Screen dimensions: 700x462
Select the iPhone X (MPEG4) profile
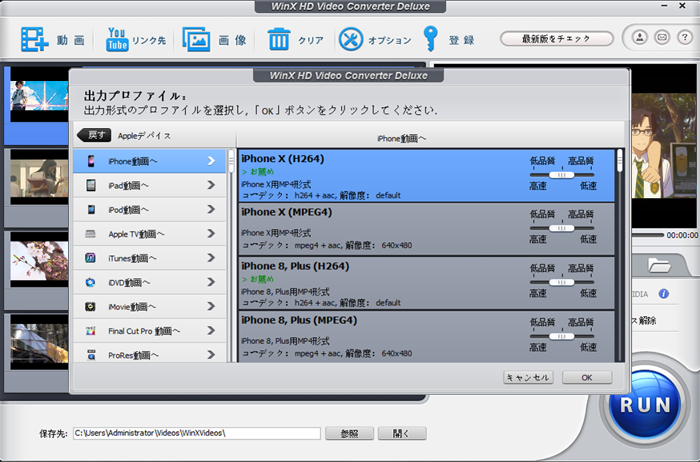point(426,229)
